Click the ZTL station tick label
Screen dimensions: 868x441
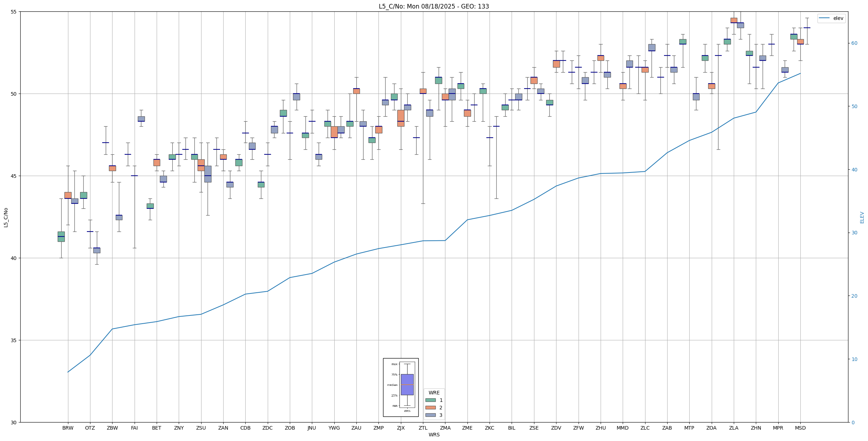423,428
